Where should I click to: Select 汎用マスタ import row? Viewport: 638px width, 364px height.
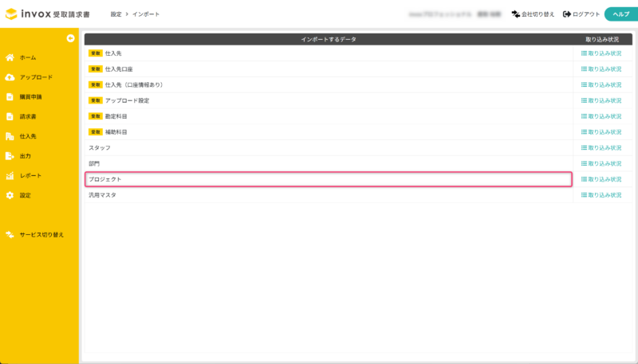329,195
